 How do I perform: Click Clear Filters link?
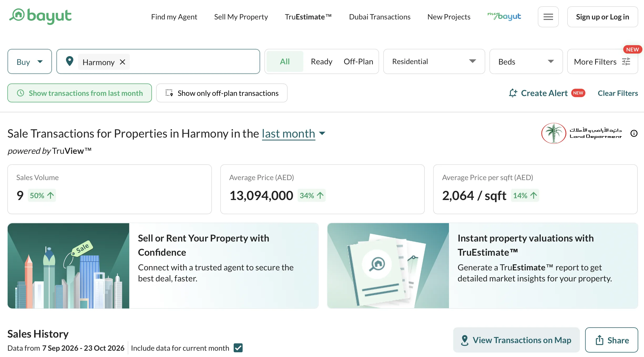(x=618, y=93)
